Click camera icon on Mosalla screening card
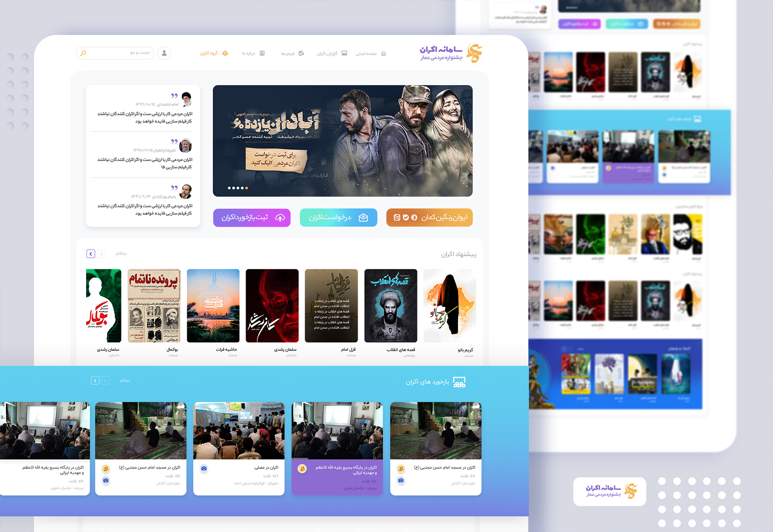Screen dimensions: 773x532 204,468
